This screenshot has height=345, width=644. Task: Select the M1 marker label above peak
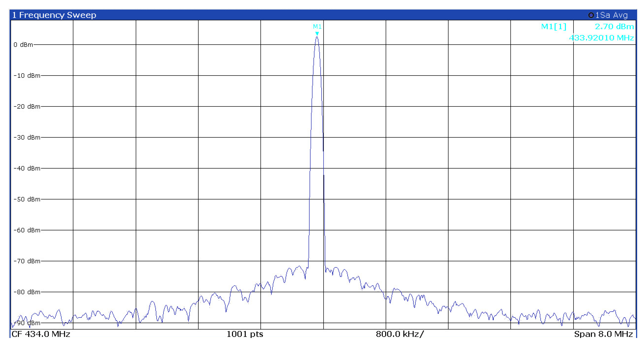click(317, 26)
